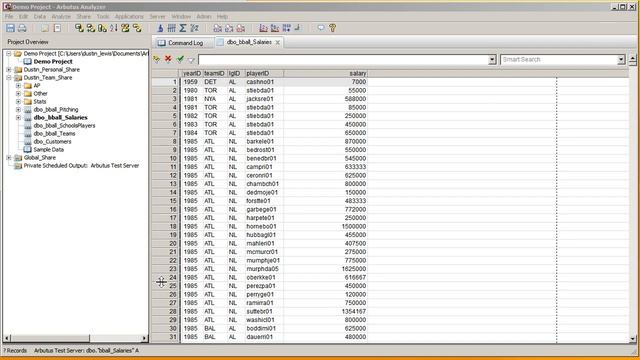The width and height of the screenshot is (640, 360).
Task: Click the Count tally marks icon
Action: pos(171,28)
